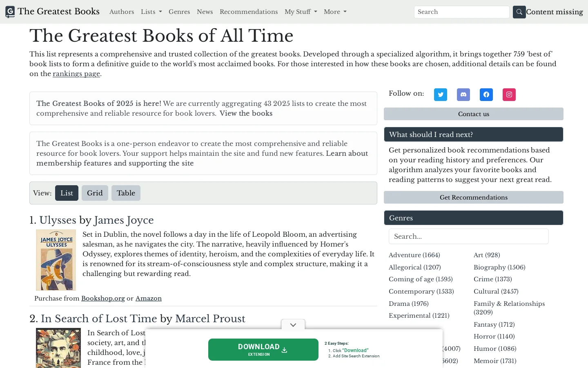Open In Search of Lost Time cover
The width and height of the screenshot is (588, 368).
click(x=58, y=348)
